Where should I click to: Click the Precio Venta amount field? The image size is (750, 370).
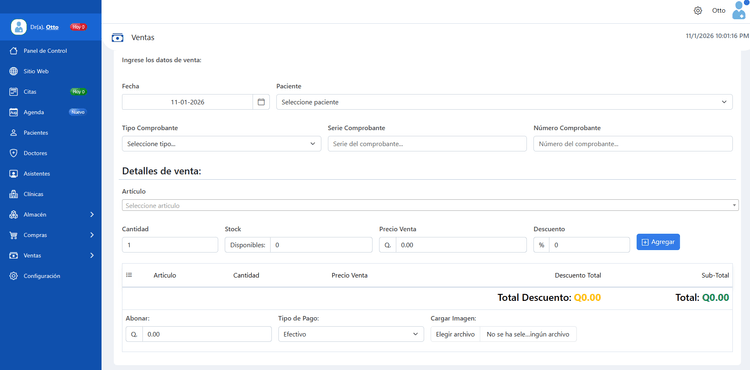pos(461,245)
